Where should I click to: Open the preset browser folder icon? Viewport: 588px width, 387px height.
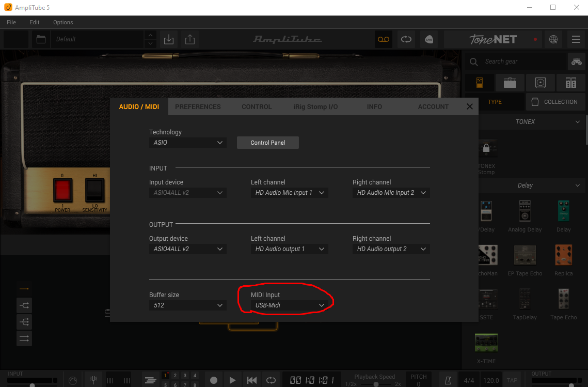41,39
